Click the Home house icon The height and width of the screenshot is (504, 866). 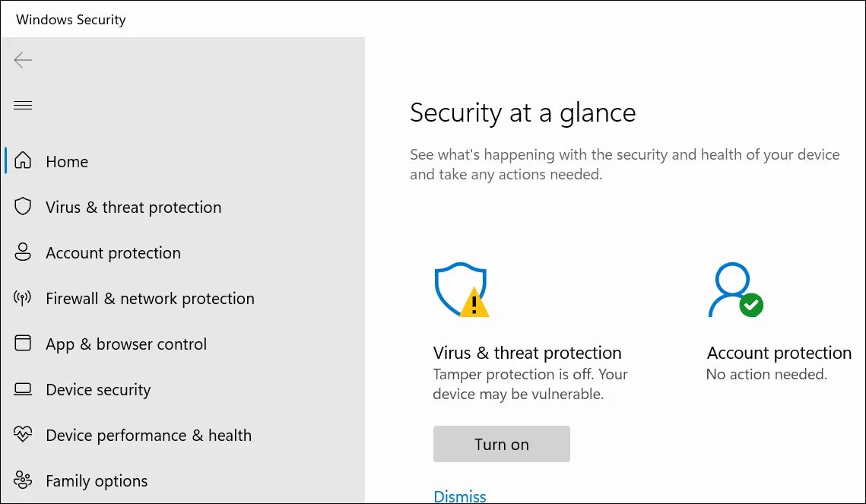[24, 161]
